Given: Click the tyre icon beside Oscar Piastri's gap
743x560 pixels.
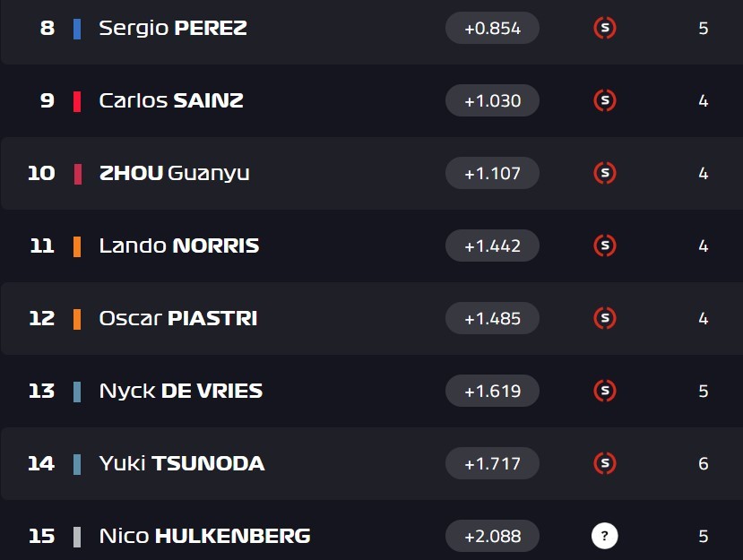Looking at the screenshot, I should (605, 318).
